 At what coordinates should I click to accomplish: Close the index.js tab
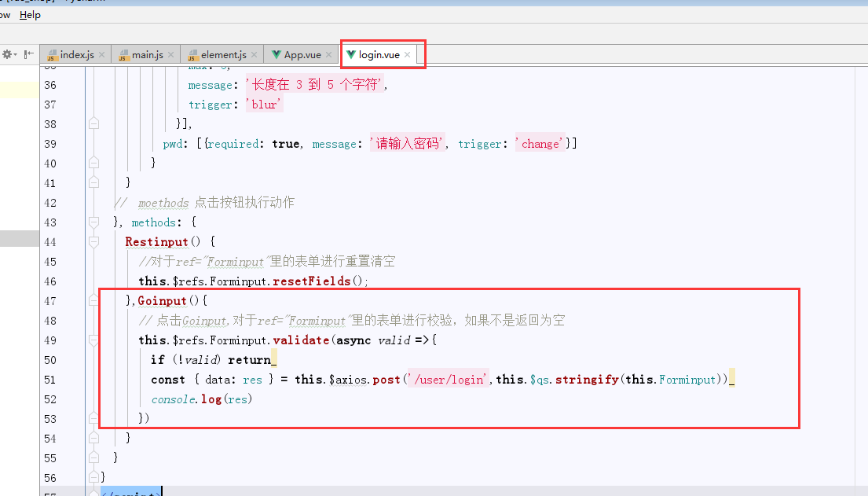coord(102,55)
